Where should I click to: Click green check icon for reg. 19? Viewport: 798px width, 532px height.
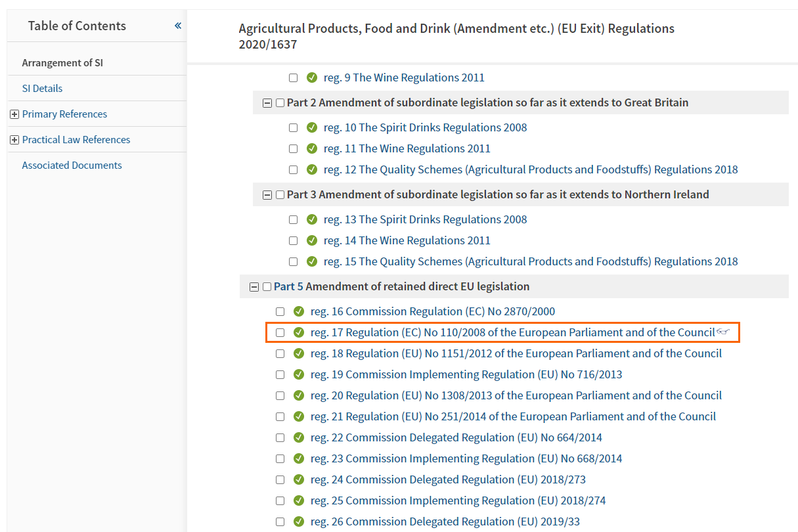click(x=299, y=374)
